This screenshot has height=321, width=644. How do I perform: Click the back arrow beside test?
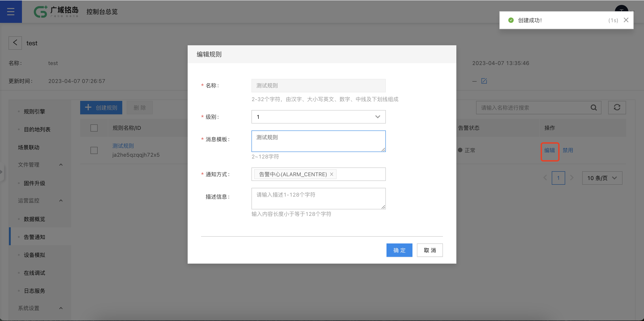[15, 43]
